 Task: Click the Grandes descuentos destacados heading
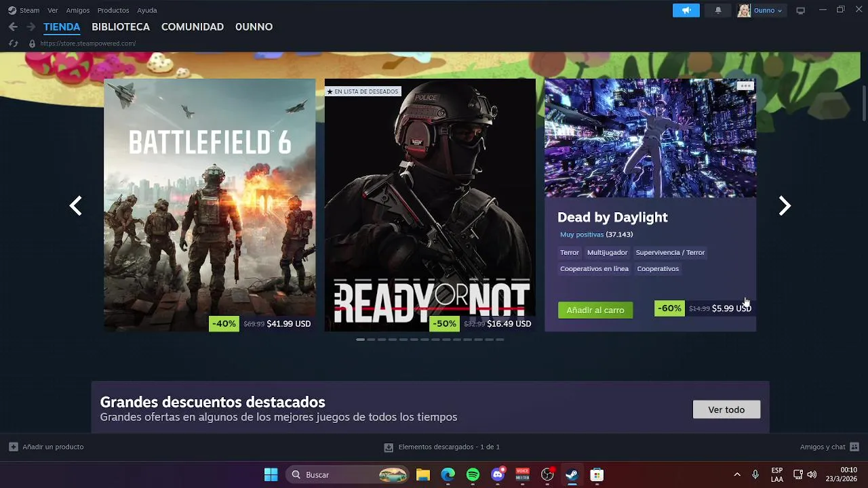213,402
